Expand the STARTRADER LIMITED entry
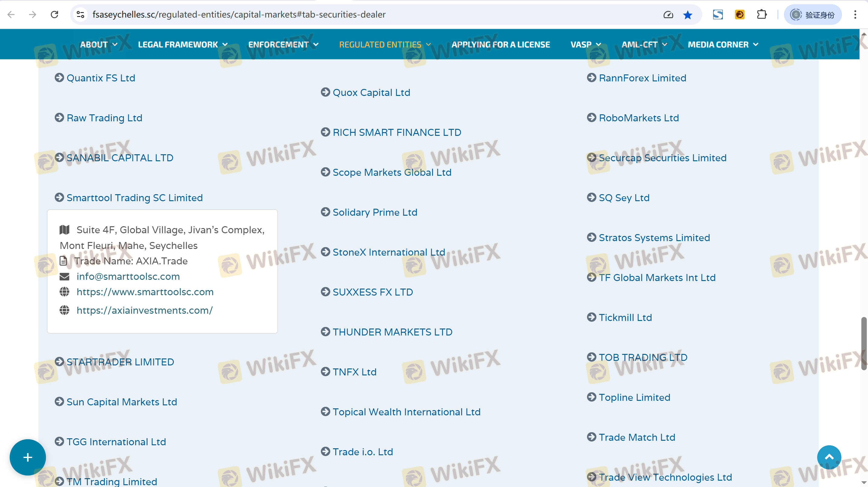868x487 pixels. (120, 362)
